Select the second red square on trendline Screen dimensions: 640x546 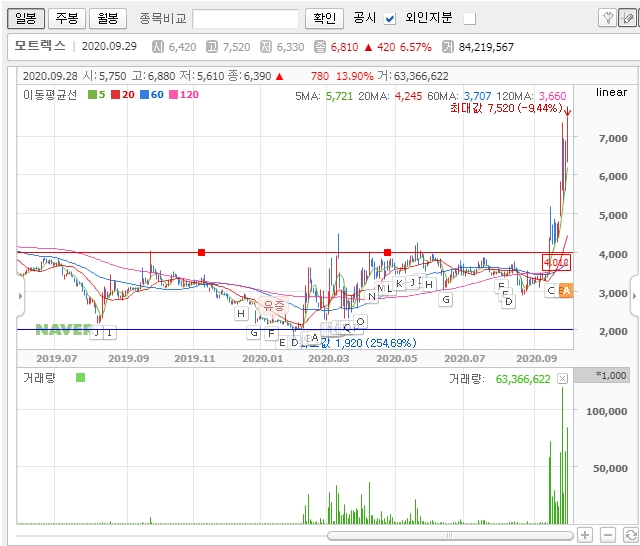pos(387,253)
